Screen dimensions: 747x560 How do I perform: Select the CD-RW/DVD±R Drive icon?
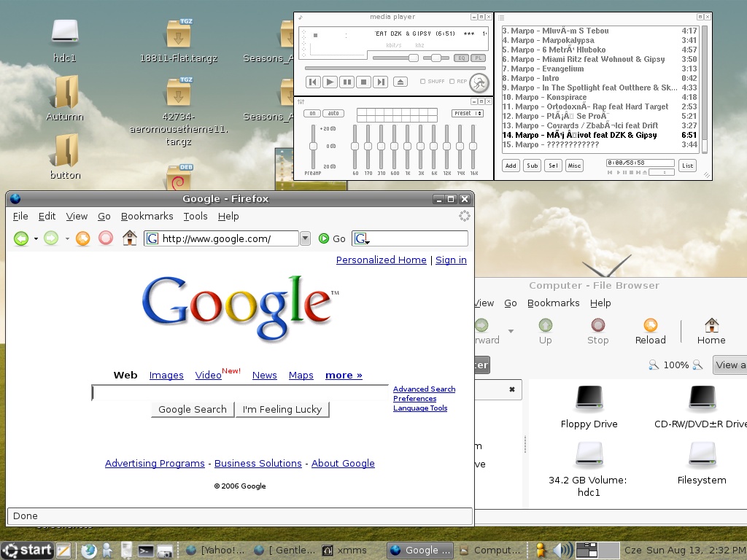(x=703, y=398)
